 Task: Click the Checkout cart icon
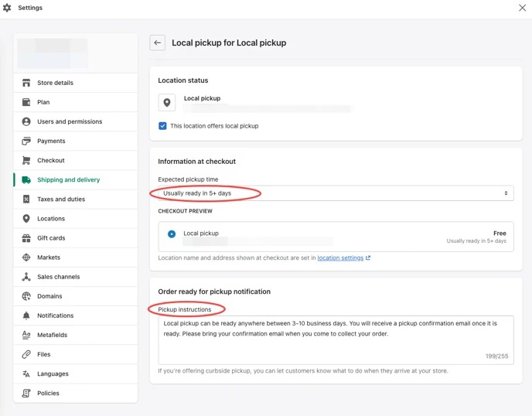click(26, 160)
